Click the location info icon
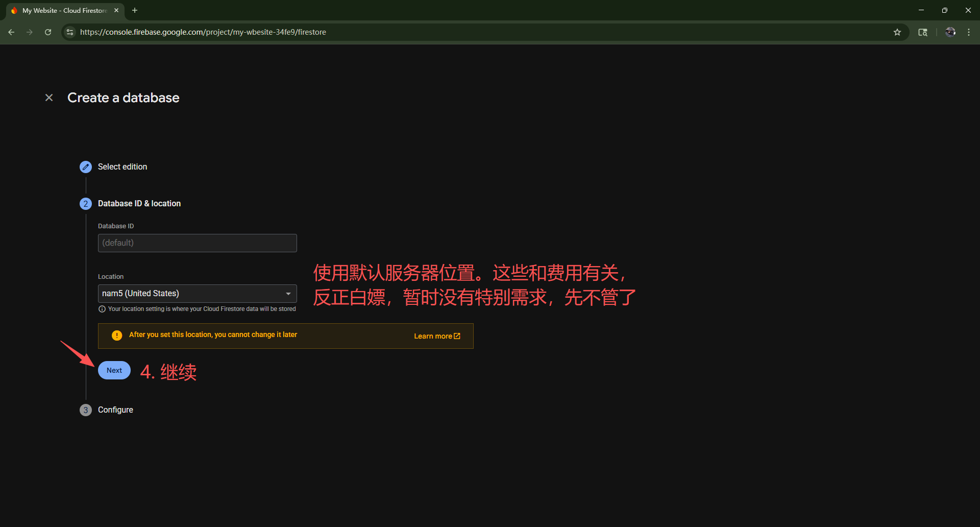 [x=102, y=309]
